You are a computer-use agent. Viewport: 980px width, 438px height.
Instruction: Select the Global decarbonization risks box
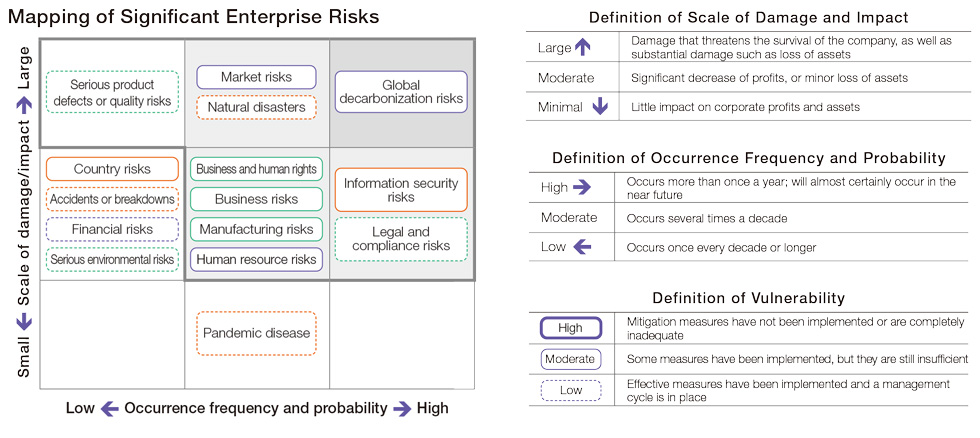pyautogui.click(x=401, y=92)
